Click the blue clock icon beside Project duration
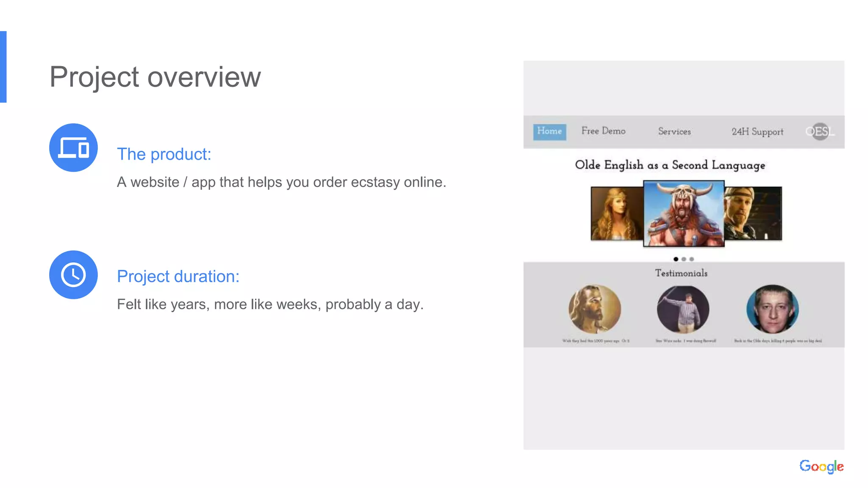Image resolution: width=868 pixels, height=488 pixels. [73, 275]
